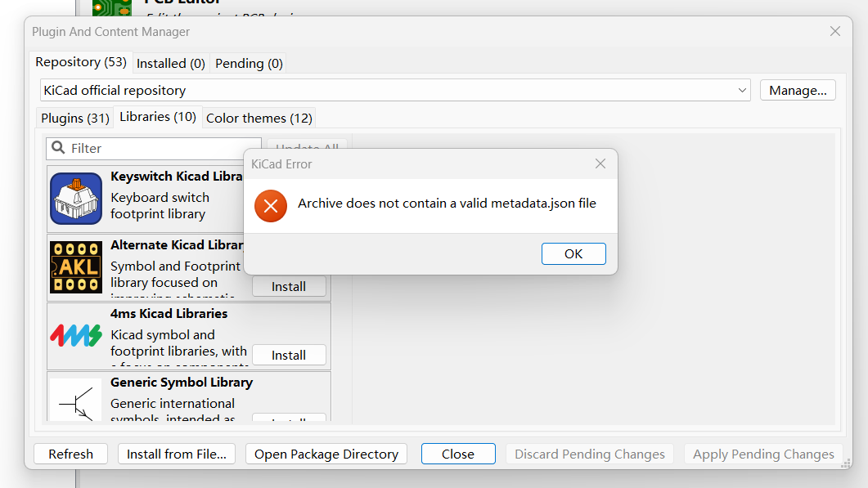Click the Manage button
Viewport: 868px width, 488px height.
[797, 90]
